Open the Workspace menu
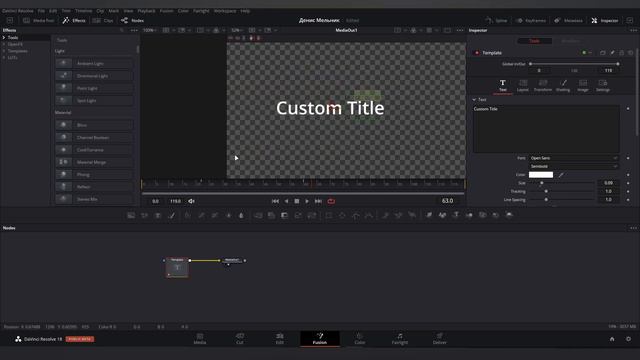This screenshot has width=640, height=360. click(225, 11)
